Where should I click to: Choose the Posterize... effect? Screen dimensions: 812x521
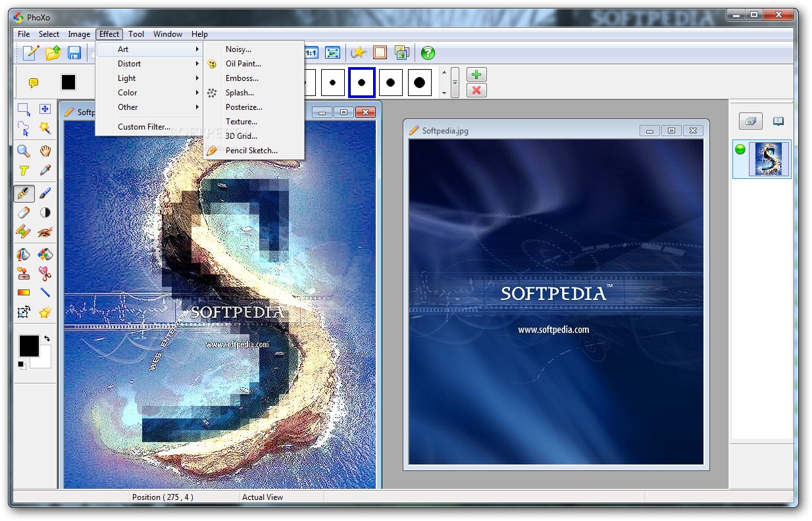253,107
